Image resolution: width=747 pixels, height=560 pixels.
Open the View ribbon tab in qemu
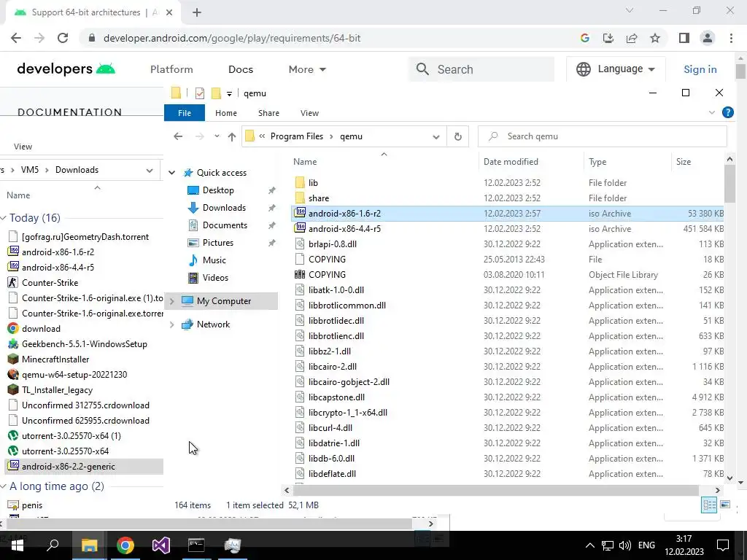309,113
